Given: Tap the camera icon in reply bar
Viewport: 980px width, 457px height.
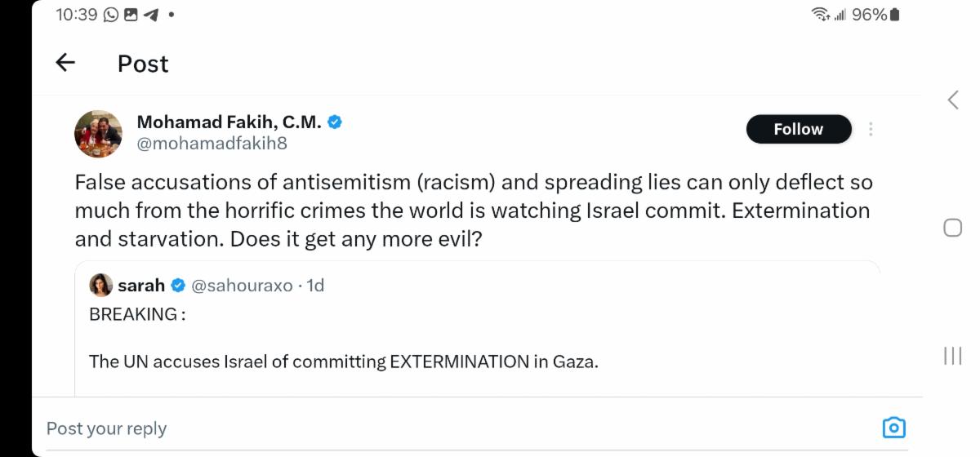Looking at the screenshot, I should point(894,428).
